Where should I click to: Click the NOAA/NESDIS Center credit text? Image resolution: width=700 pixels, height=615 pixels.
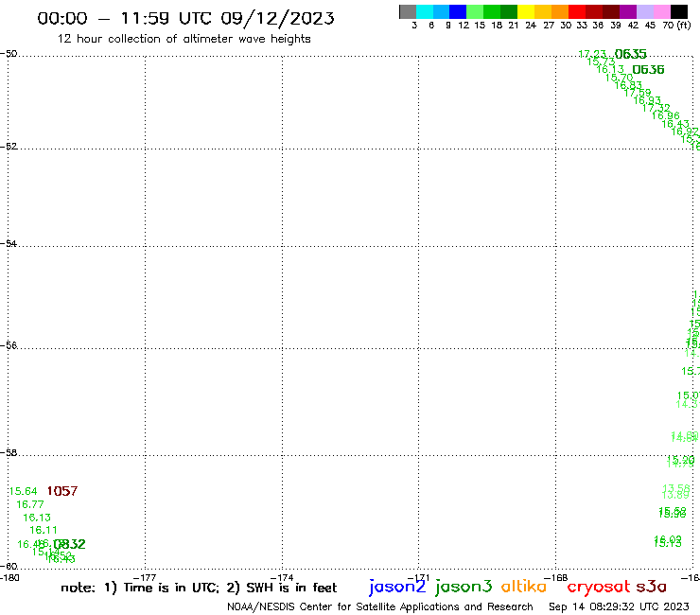pos(380,606)
